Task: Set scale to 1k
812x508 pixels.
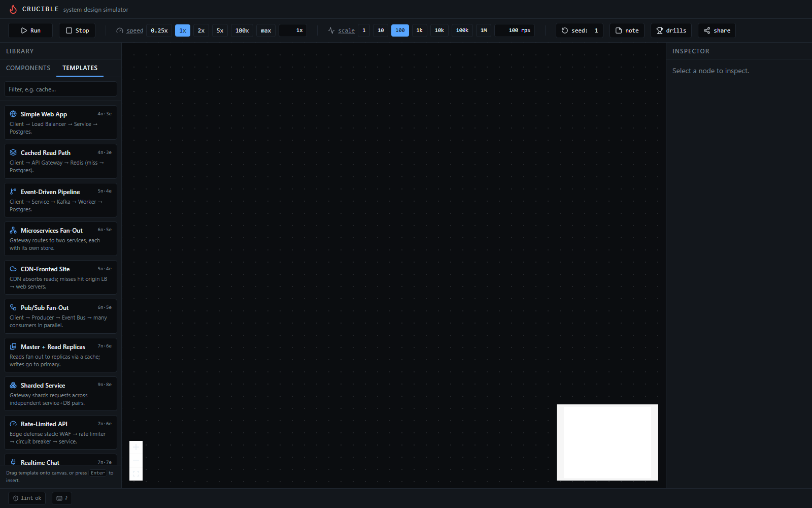Action: [x=419, y=30]
